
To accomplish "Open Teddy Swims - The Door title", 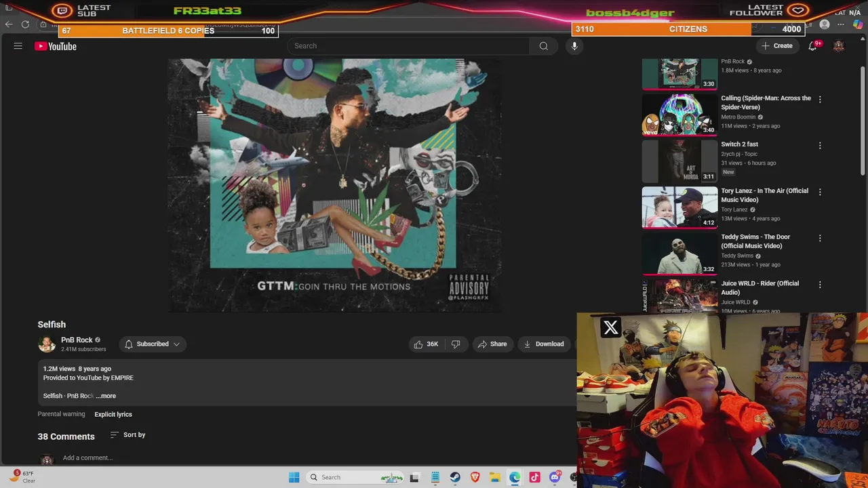I will tap(755, 241).
